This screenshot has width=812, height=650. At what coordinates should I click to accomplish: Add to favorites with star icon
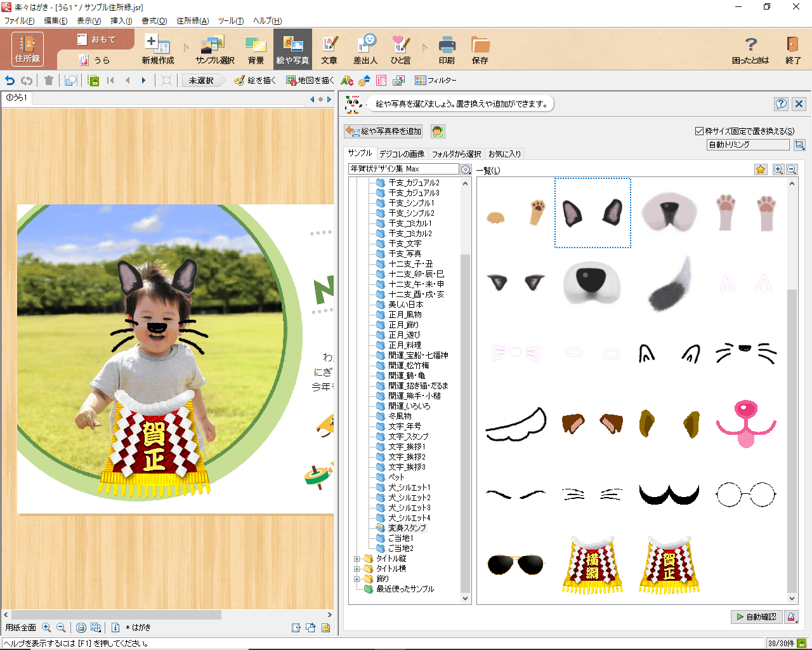click(761, 169)
